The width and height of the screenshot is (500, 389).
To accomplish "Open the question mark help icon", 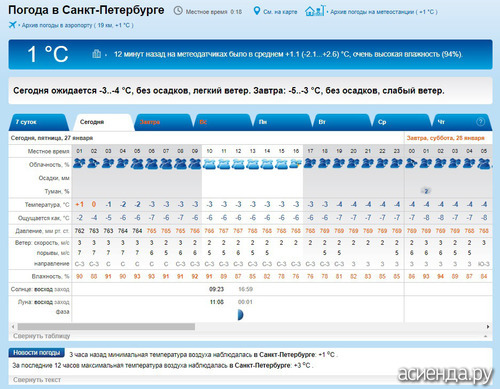I will click(480, 122).
